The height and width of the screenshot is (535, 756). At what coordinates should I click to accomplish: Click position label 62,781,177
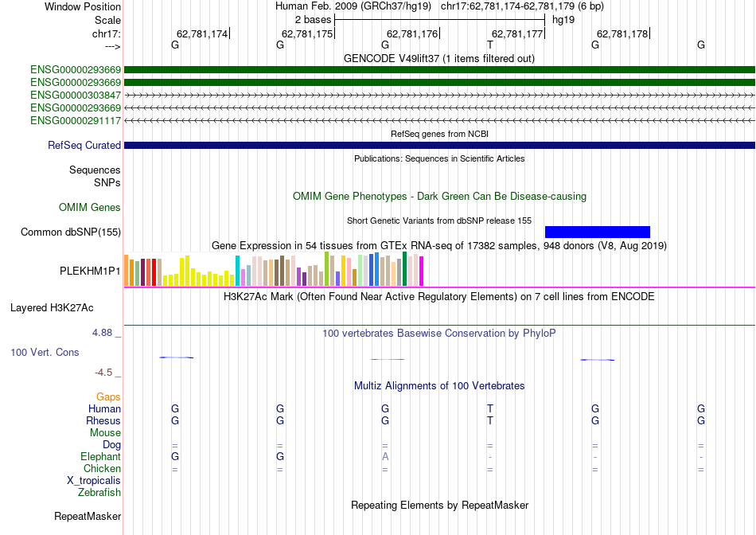pos(517,33)
